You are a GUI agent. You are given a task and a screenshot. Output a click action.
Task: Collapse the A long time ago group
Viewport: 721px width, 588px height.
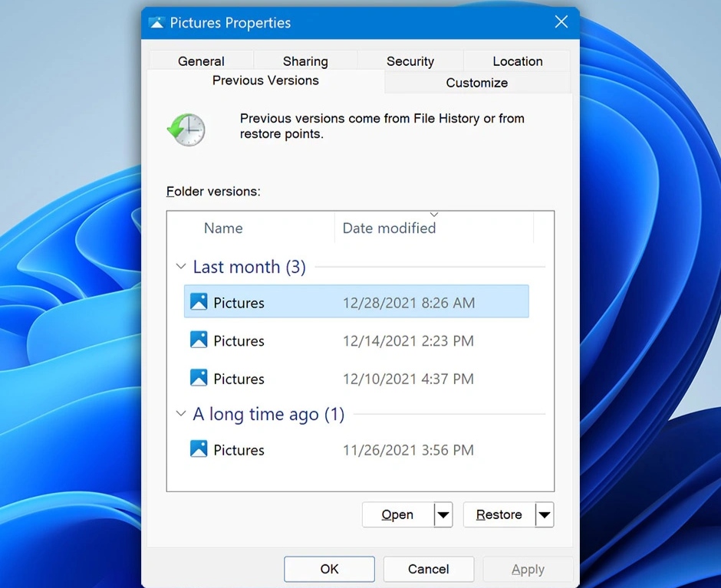pyautogui.click(x=181, y=414)
